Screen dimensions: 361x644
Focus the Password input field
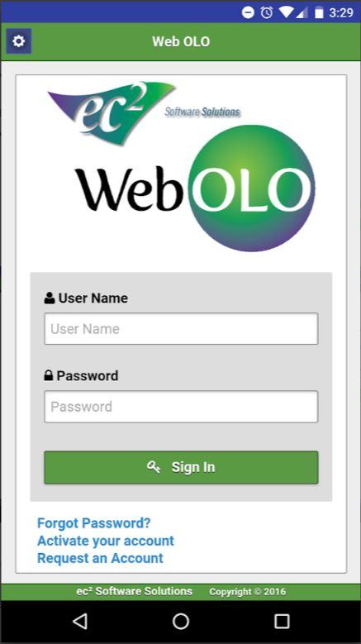pos(181,406)
